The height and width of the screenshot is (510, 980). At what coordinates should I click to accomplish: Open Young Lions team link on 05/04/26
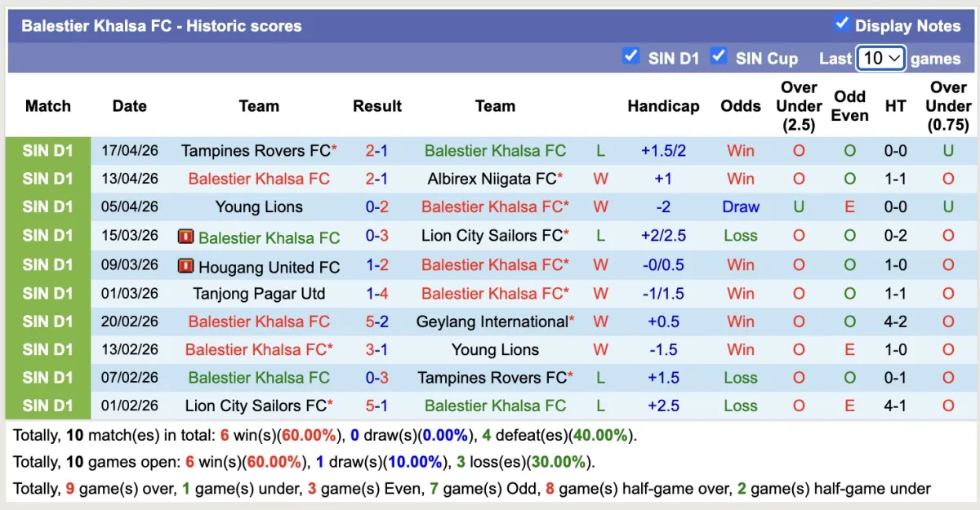tap(259, 207)
